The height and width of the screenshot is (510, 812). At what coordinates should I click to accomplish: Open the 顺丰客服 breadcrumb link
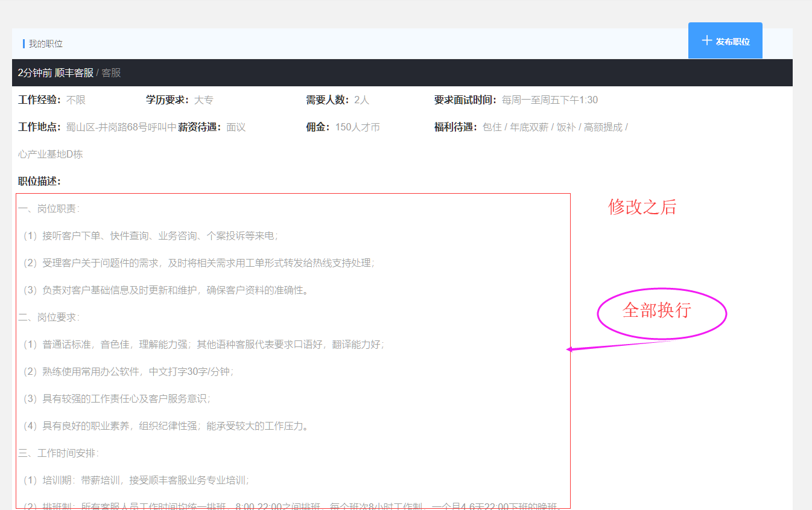(75, 72)
